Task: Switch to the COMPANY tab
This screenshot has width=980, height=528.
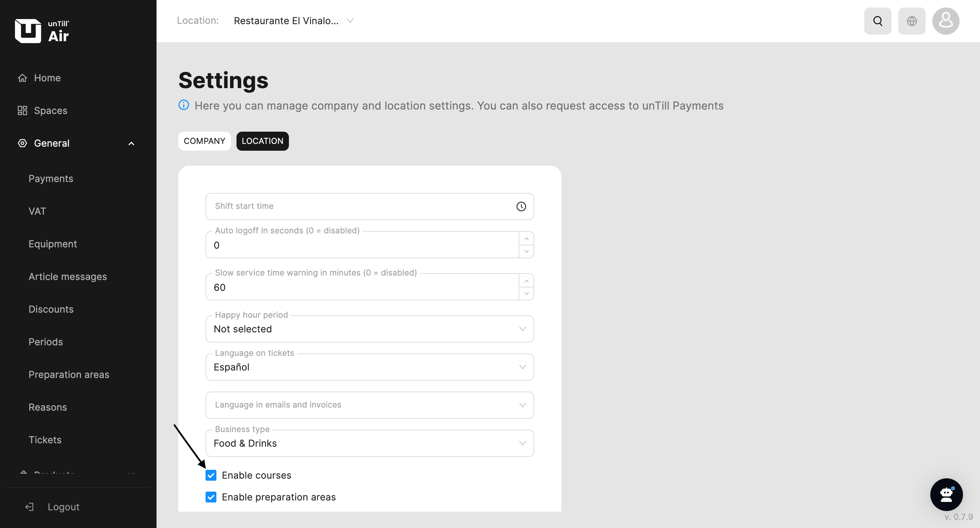Action: tap(204, 141)
